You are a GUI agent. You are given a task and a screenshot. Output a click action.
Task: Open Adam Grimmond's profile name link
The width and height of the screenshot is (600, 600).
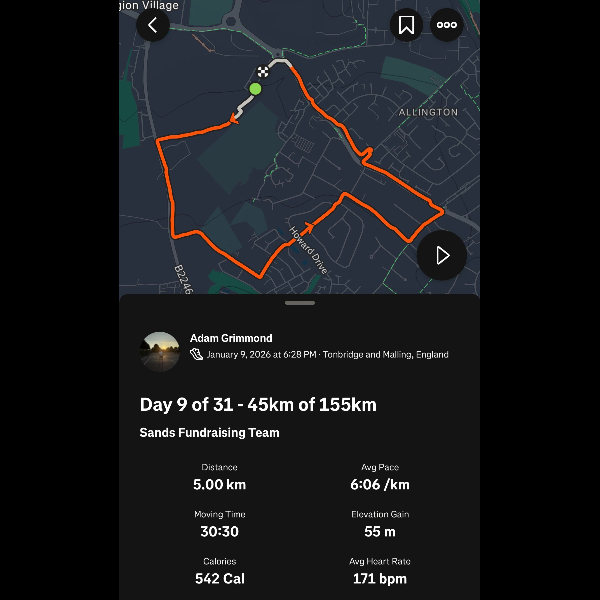231,338
